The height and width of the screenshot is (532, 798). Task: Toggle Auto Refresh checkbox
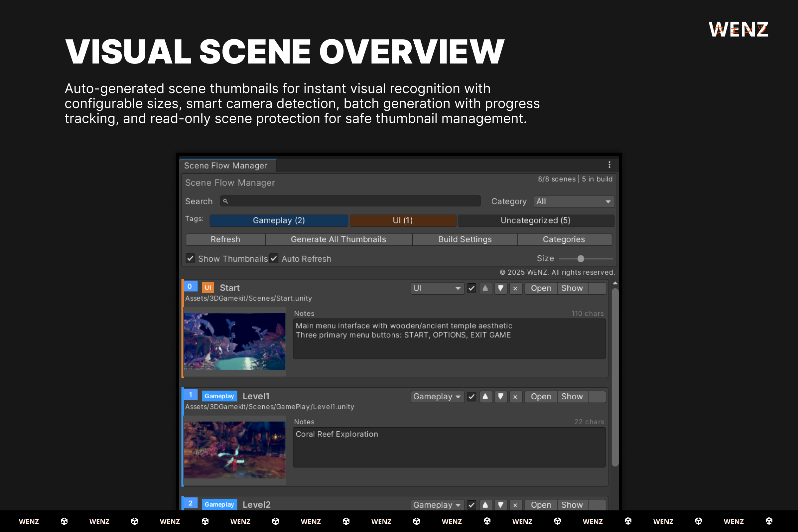click(274, 259)
